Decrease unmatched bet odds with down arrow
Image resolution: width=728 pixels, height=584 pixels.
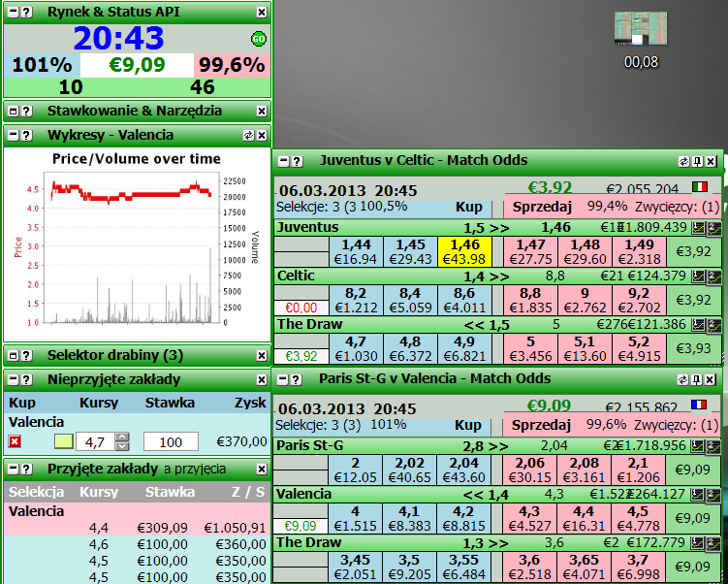[121, 446]
